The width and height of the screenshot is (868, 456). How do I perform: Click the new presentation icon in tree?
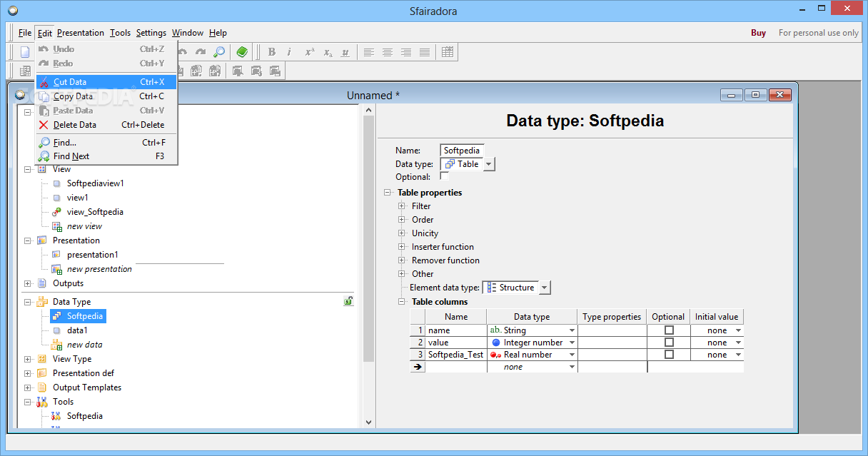coord(56,269)
